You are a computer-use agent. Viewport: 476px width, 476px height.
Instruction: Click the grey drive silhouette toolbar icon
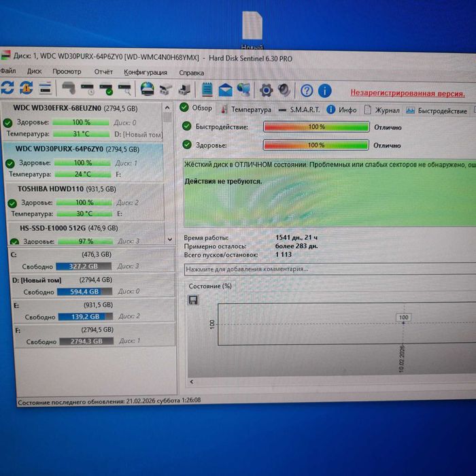[69, 88]
